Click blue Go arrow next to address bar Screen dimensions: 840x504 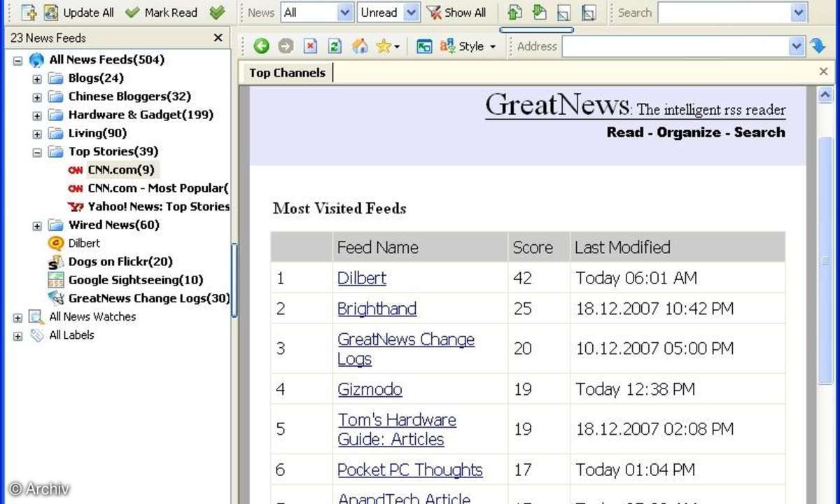(x=818, y=46)
